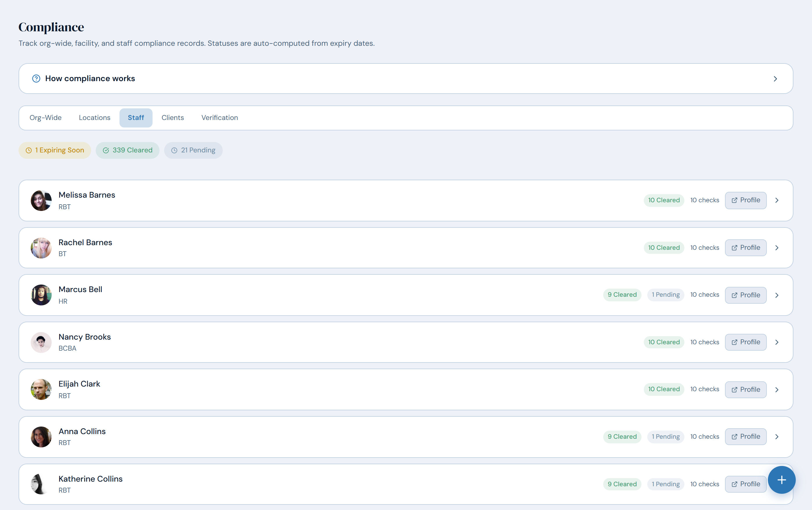Click the help icon beside How compliance works

(x=36, y=79)
